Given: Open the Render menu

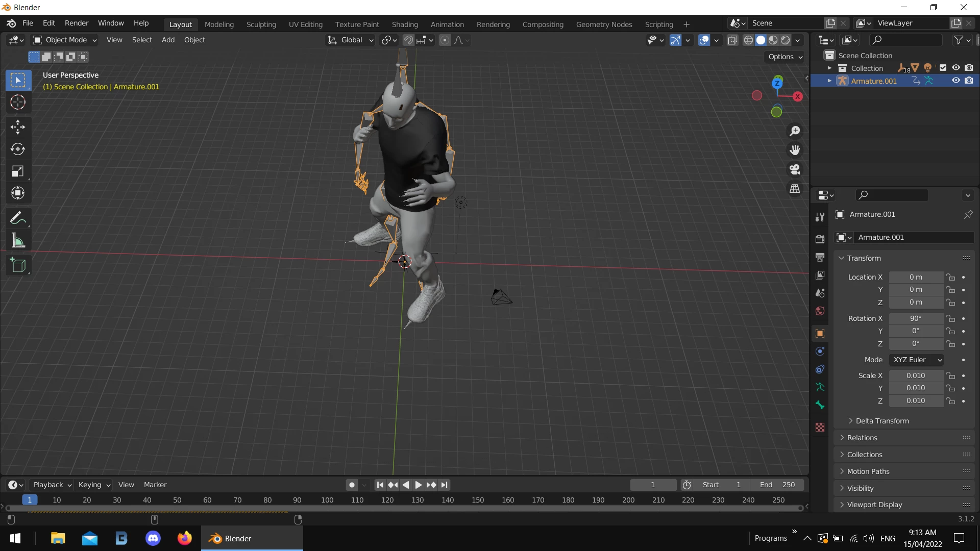Looking at the screenshot, I should click(x=77, y=23).
